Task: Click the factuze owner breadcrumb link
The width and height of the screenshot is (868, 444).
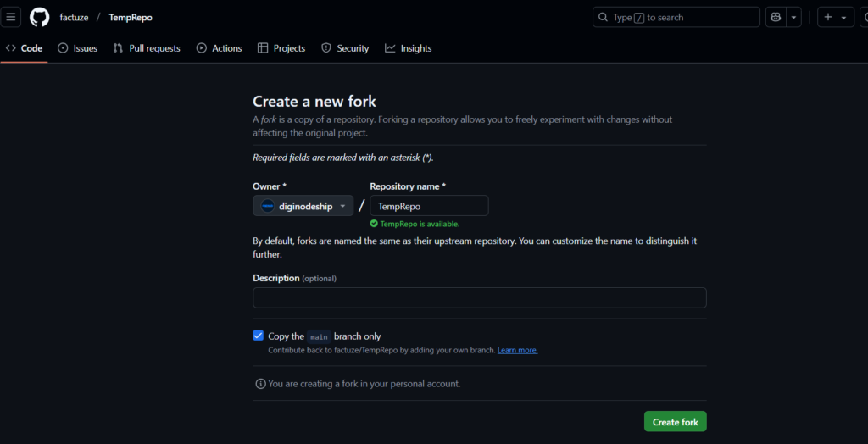Action: [x=74, y=17]
